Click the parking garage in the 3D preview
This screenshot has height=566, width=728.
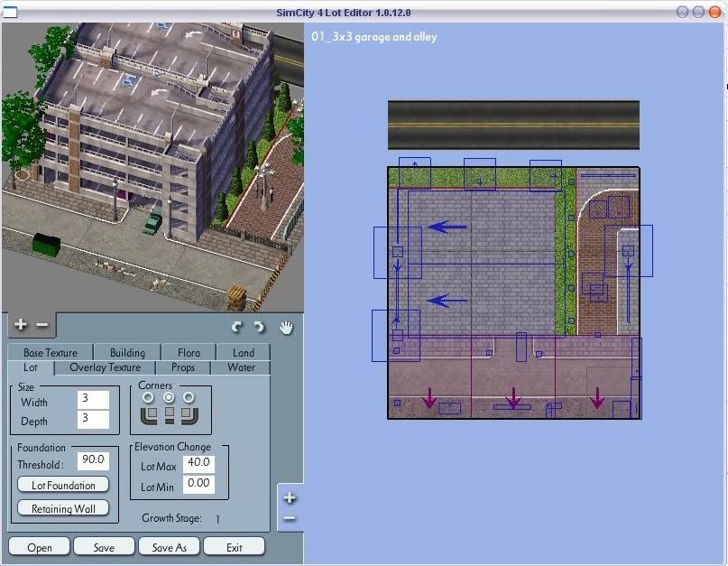click(x=153, y=125)
